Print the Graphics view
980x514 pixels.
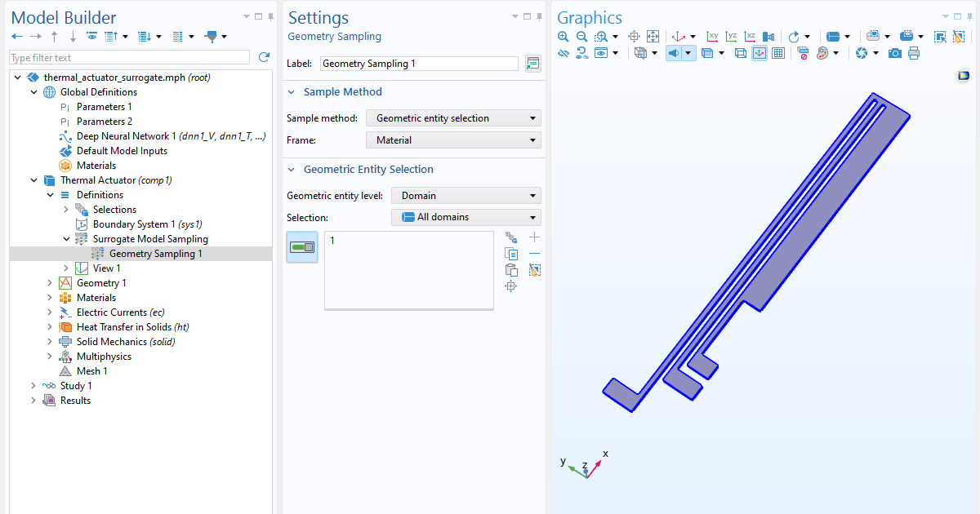click(x=914, y=52)
